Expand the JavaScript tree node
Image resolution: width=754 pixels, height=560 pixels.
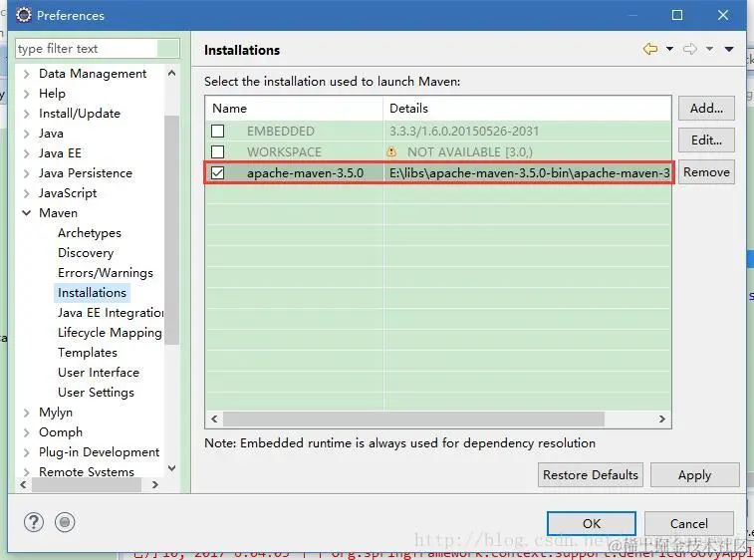[27, 193]
